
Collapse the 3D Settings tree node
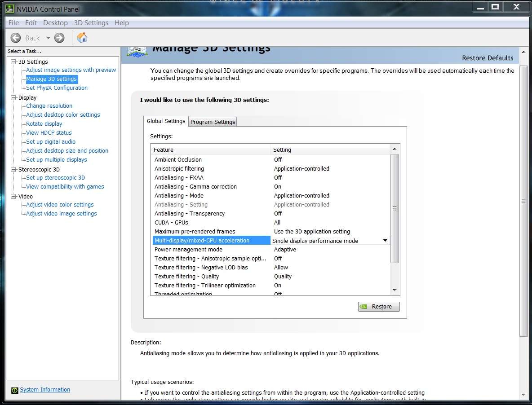[13, 62]
